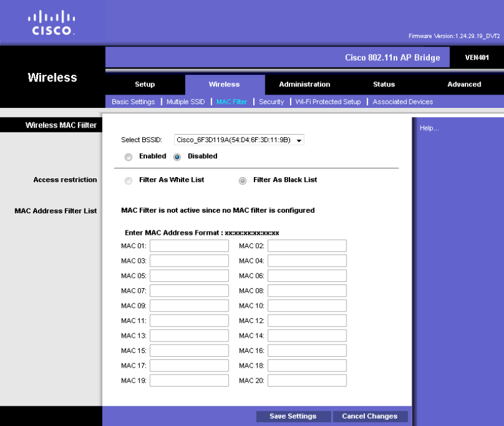504x426 pixels.
Task: Click the 'MAC Filter is not active' message
Action: [218, 210]
